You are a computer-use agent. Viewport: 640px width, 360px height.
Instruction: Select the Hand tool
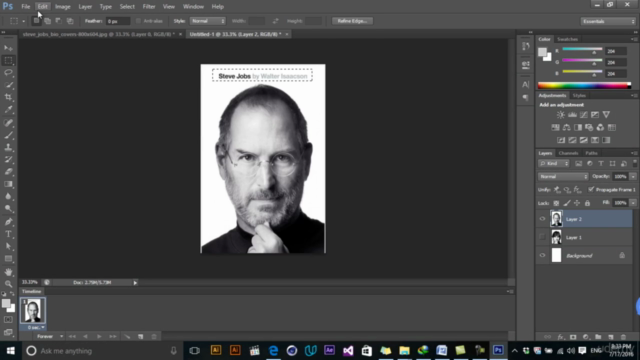click(8, 272)
